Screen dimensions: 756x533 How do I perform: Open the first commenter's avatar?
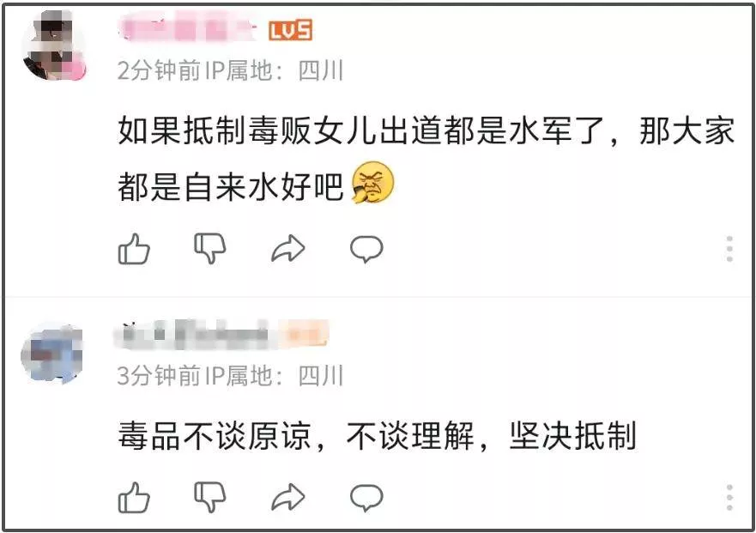pos(54,45)
